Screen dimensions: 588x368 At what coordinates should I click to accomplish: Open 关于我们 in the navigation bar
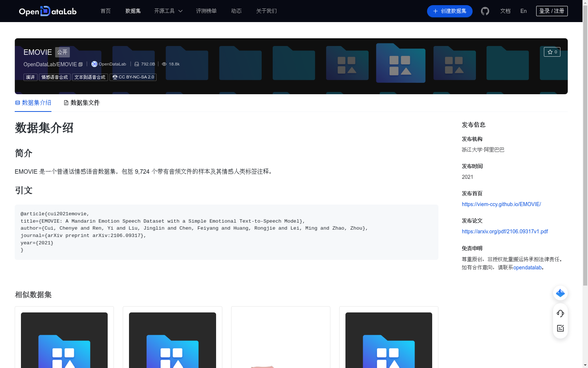(x=266, y=11)
